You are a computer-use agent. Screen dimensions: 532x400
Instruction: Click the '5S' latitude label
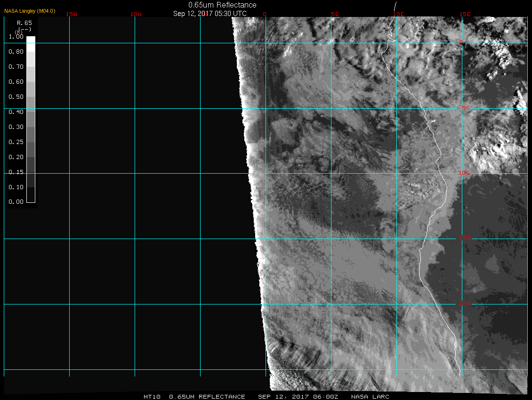click(x=466, y=108)
